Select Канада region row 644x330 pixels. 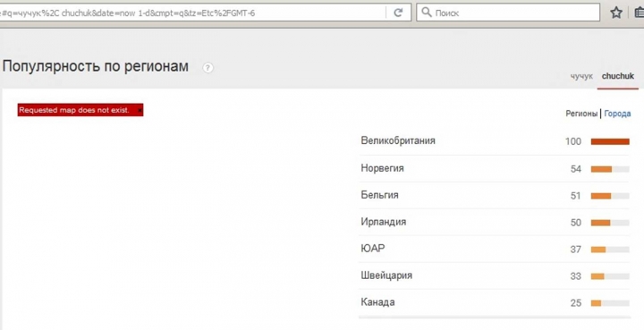(495, 303)
